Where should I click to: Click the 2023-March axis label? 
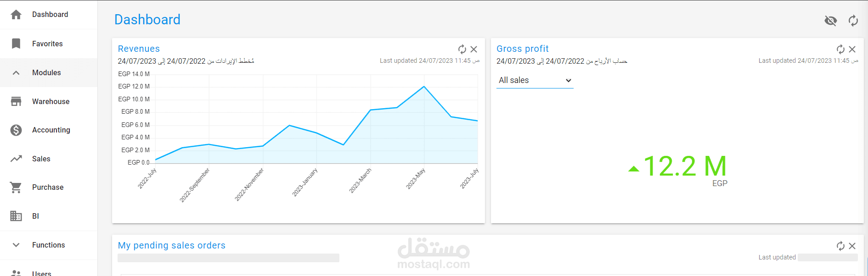pyautogui.click(x=360, y=181)
